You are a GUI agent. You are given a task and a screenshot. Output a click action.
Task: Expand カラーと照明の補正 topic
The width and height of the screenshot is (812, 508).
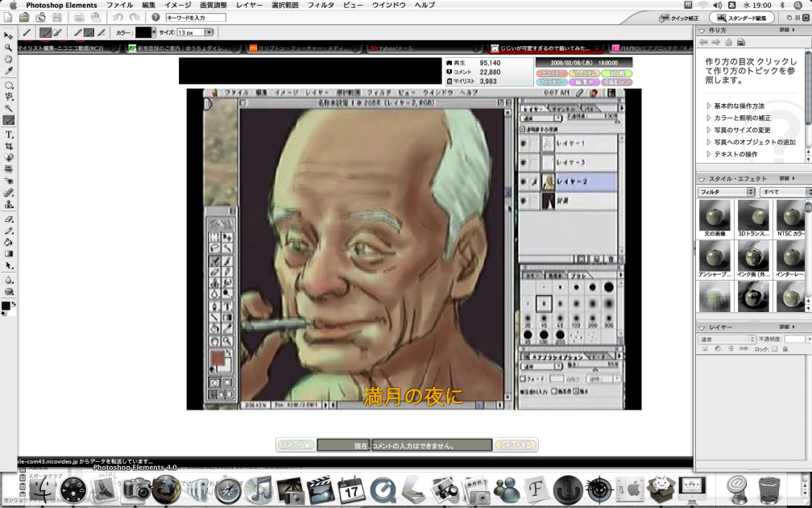pyautogui.click(x=709, y=118)
